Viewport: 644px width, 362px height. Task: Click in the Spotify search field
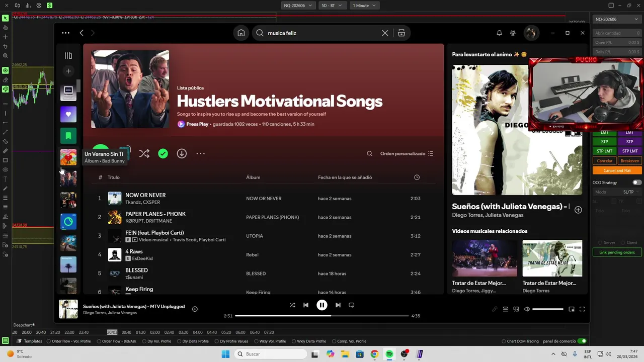322,33
